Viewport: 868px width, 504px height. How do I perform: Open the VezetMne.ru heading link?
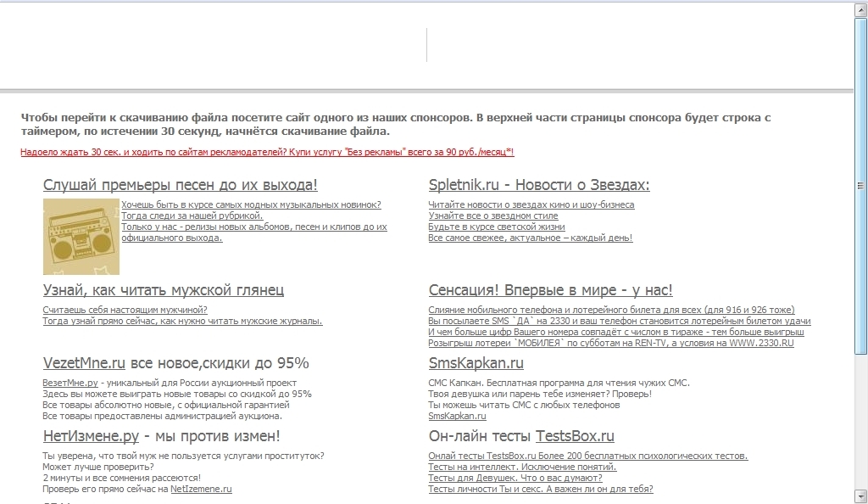coord(84,363)
